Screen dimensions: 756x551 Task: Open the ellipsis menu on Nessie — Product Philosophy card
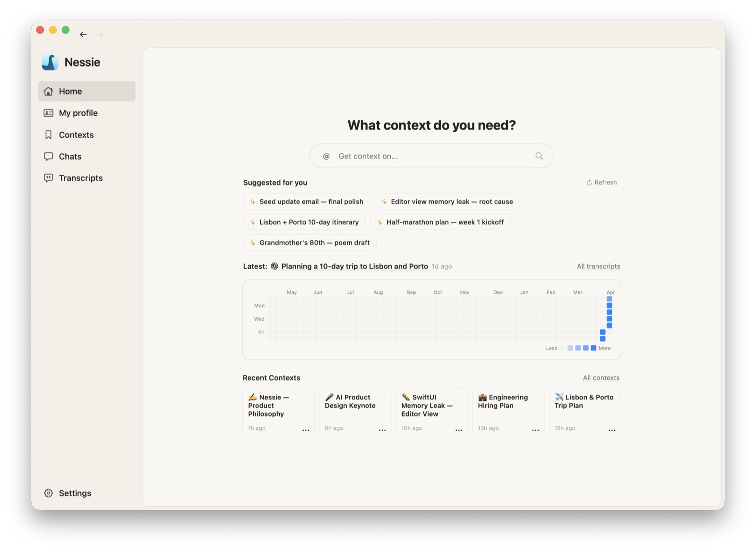click(x=306, y=430)
